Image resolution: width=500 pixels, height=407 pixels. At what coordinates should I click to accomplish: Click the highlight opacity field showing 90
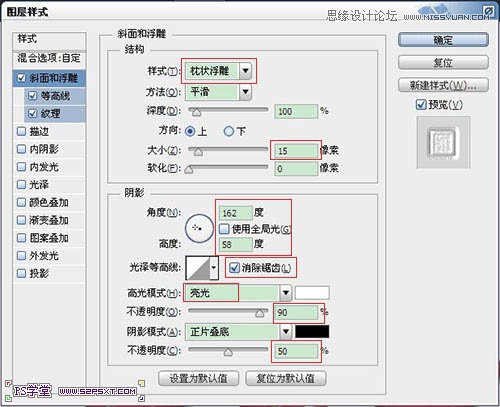click(x=296, y=313)
